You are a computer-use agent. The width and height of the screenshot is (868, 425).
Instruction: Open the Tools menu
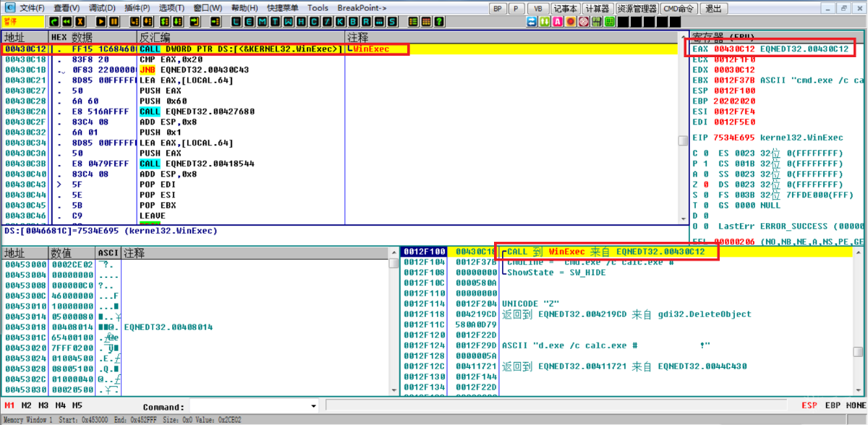(318, 8)
